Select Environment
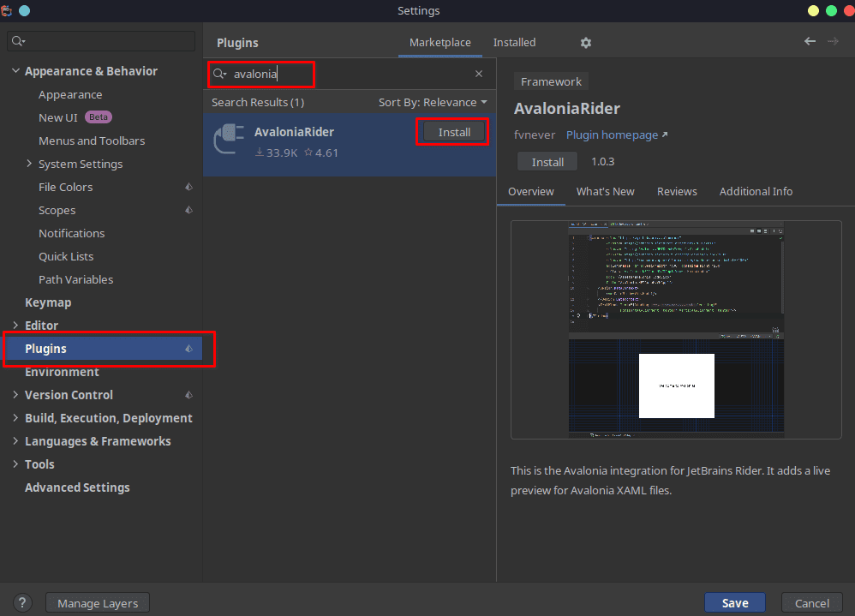Screen dimensions: 855x616 [62, 372]
